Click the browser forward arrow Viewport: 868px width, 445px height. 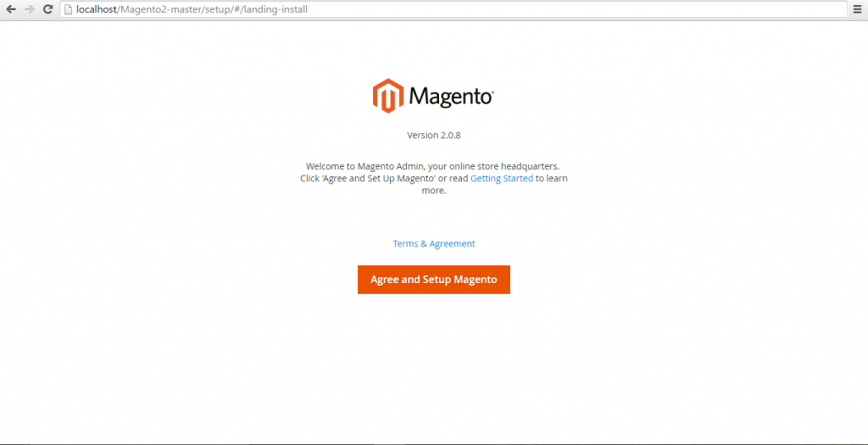coord(30,8)
